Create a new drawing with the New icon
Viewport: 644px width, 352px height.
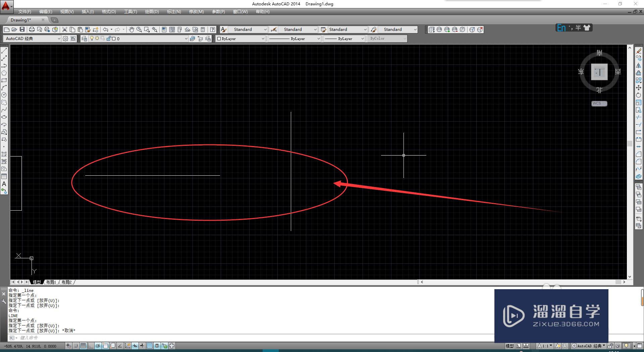coord(6,30)
